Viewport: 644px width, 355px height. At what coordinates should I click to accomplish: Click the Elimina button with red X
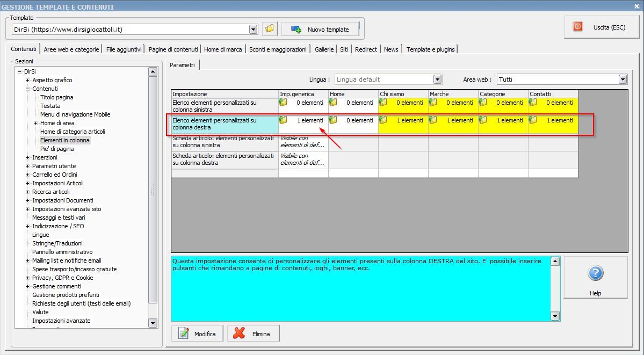254,334
